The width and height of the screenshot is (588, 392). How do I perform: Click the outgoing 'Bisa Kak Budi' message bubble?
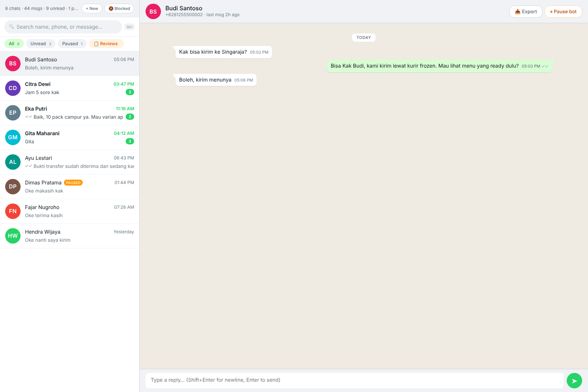coord(440,66)
